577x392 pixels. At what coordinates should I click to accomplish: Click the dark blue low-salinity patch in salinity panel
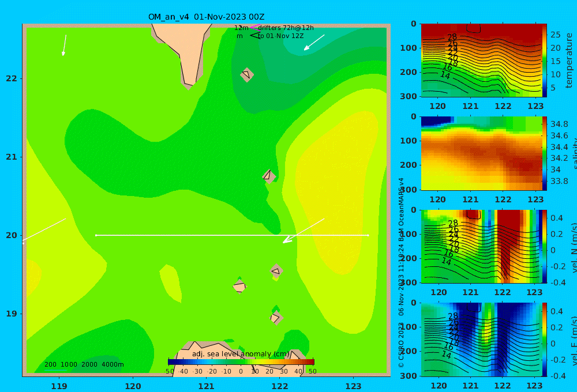[437, 122]
